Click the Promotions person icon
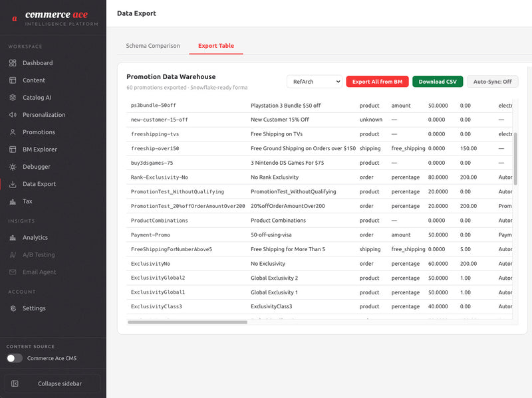The image size is (532, 398). [13, 132]
